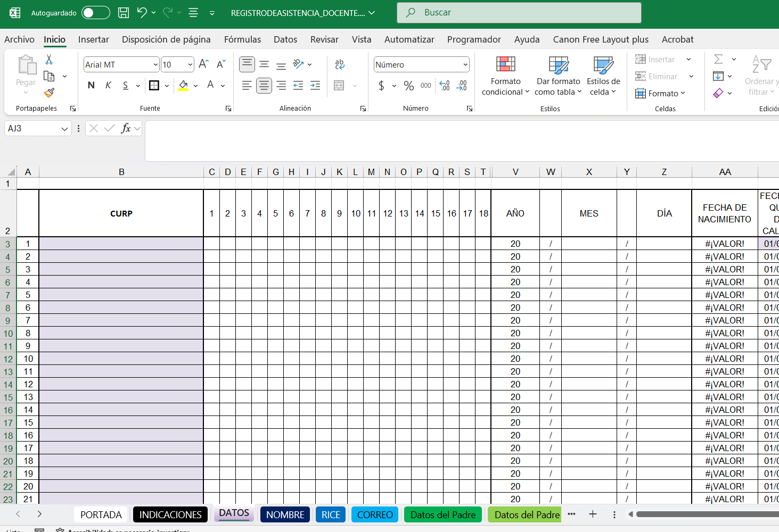Open the Fórmulas ribbon tab
This screenshot has height=532, width=779.
point(242,39)
